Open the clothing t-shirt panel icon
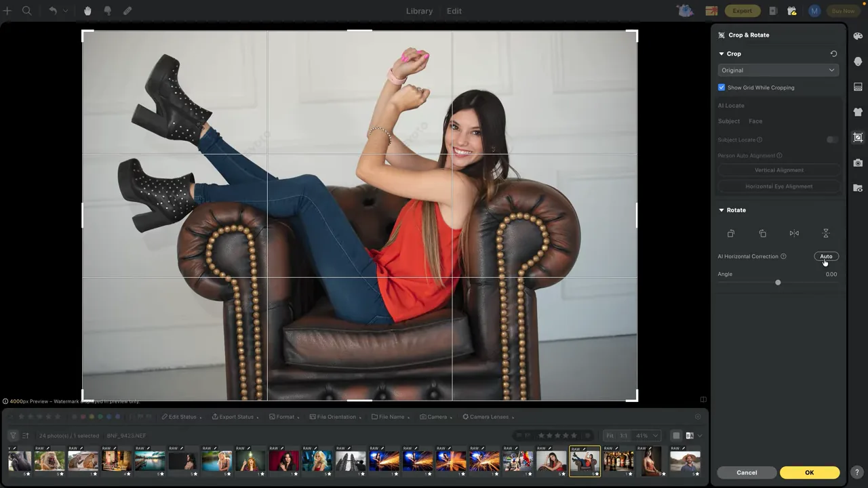Image resolution: width=868 pixels, height=488 pixels. (x=858, y=112)
